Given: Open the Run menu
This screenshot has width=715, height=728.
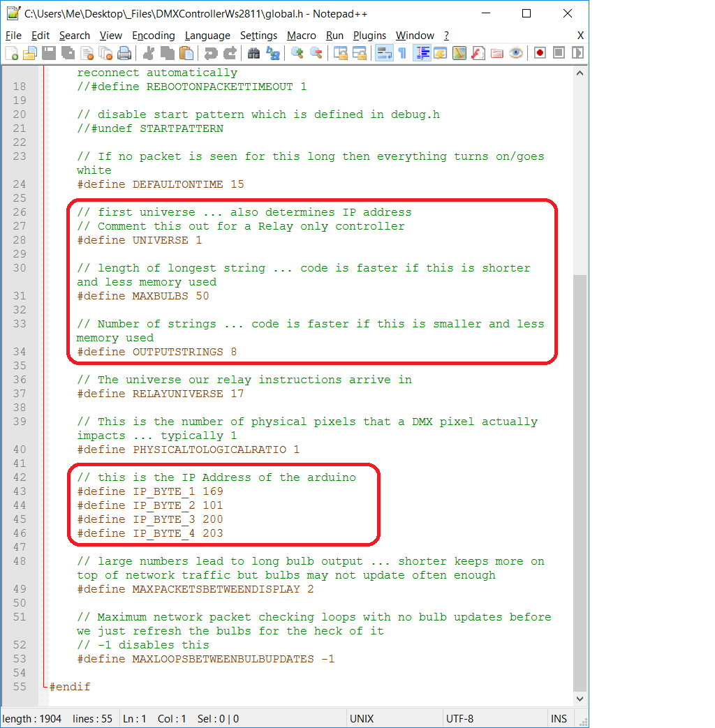Looking at the screenshot, I should point(334,36).
